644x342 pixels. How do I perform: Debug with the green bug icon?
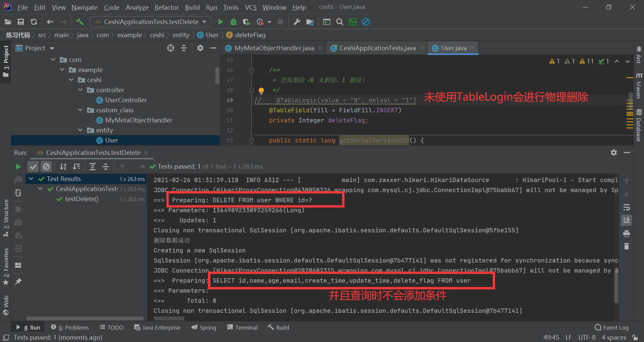(x=233, y=22)
